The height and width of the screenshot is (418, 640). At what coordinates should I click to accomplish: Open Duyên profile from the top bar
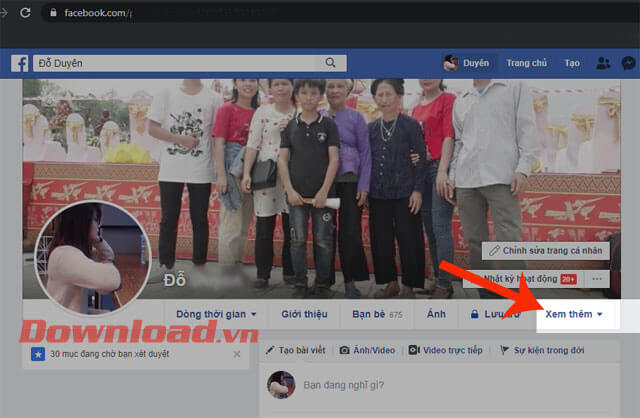(467, 63)
